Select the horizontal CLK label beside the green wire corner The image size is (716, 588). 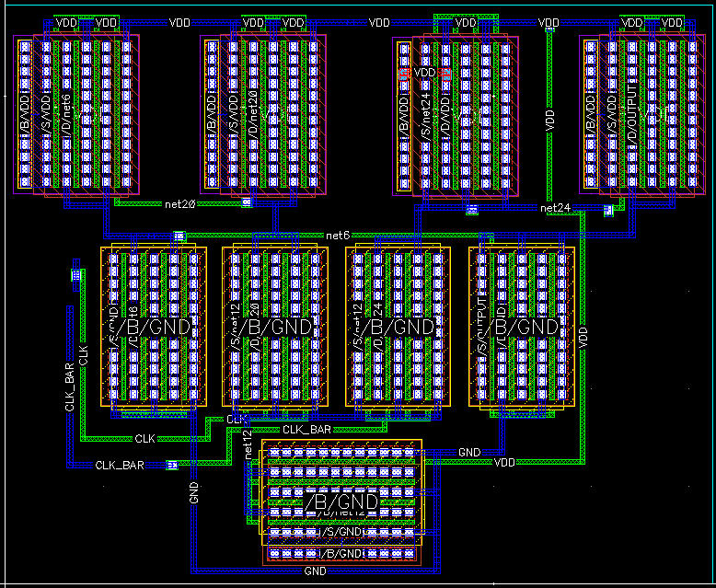click(145, 439)
